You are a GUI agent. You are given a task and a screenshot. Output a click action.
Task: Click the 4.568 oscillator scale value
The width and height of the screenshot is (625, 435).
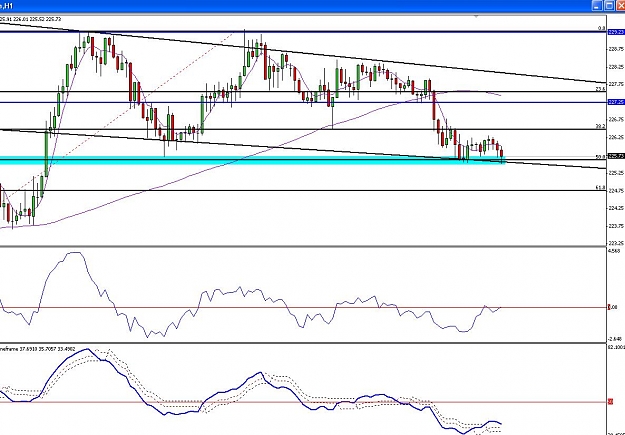pyautogui.click(x=614, y=251)
